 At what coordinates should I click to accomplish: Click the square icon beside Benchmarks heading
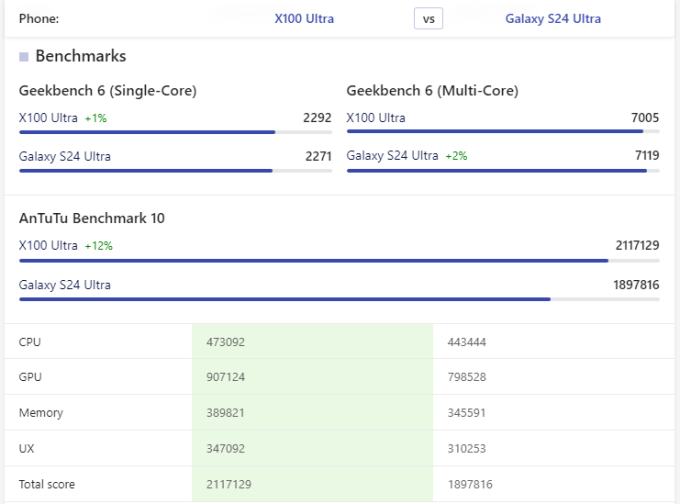click(24, 57)
